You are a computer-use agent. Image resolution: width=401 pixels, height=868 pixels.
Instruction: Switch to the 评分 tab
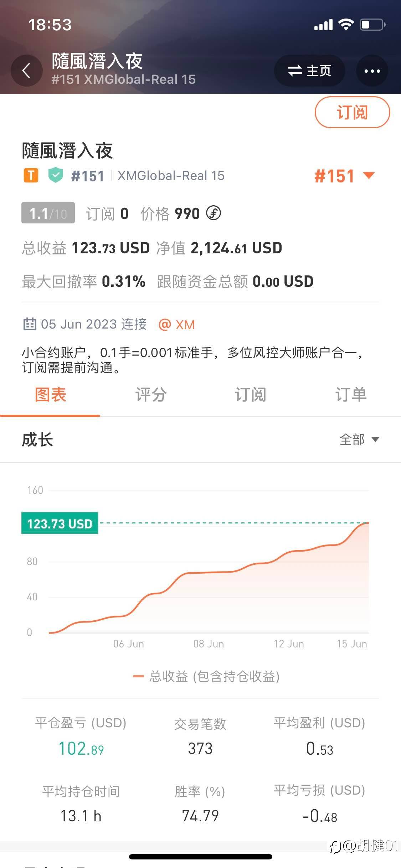(150, 395)
